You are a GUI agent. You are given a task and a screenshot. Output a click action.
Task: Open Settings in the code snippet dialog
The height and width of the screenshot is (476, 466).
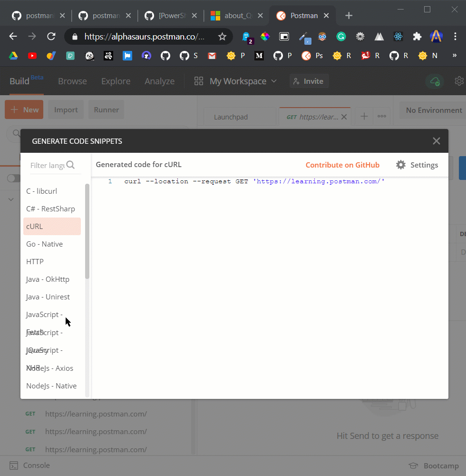point(417,165)
